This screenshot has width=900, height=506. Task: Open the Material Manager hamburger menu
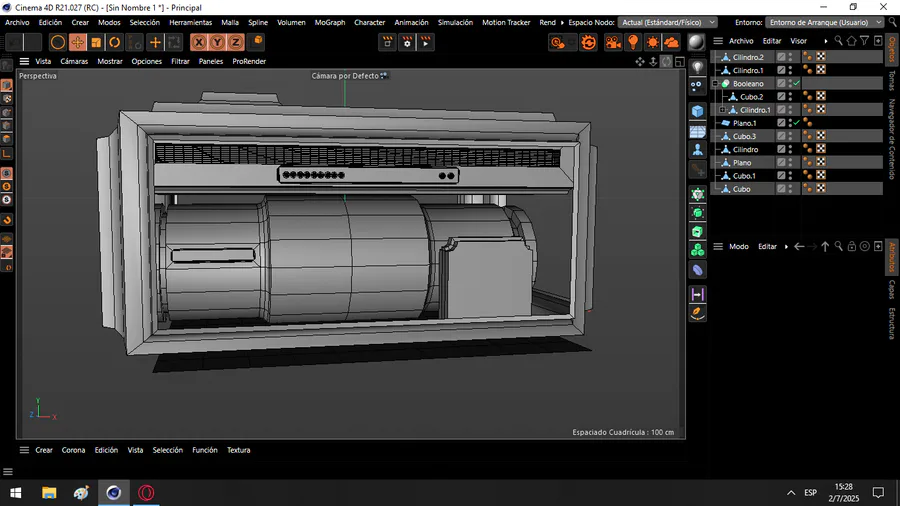(x=24, y=450)
